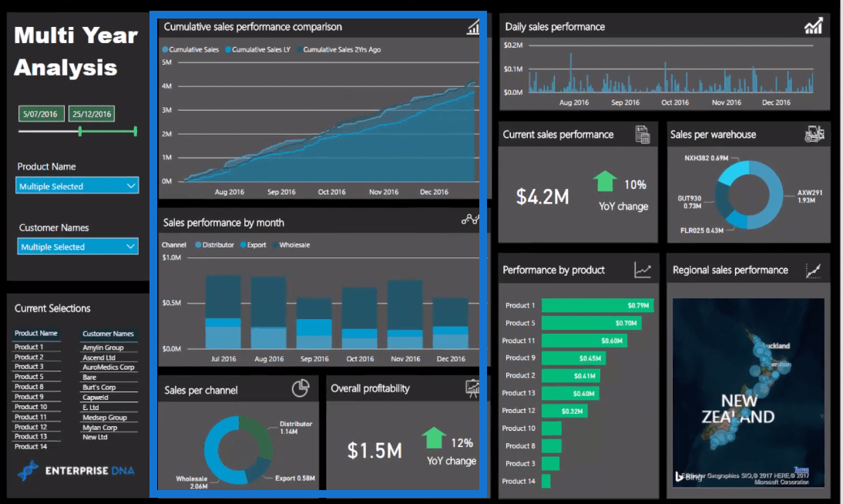
Task: Click Amylin Group in customer list
Action: tap(103, 348)
